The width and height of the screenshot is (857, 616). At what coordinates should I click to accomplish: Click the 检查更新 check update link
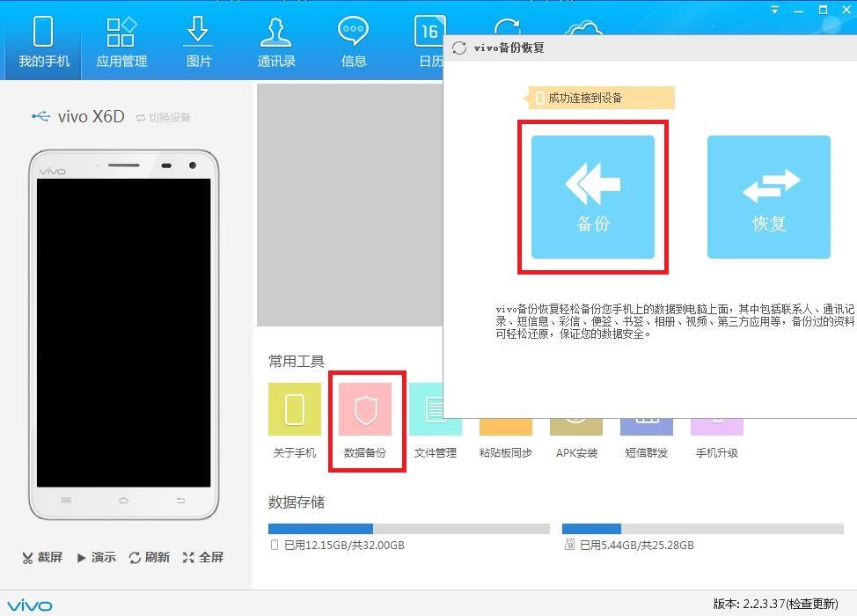[x=813, y=604]
